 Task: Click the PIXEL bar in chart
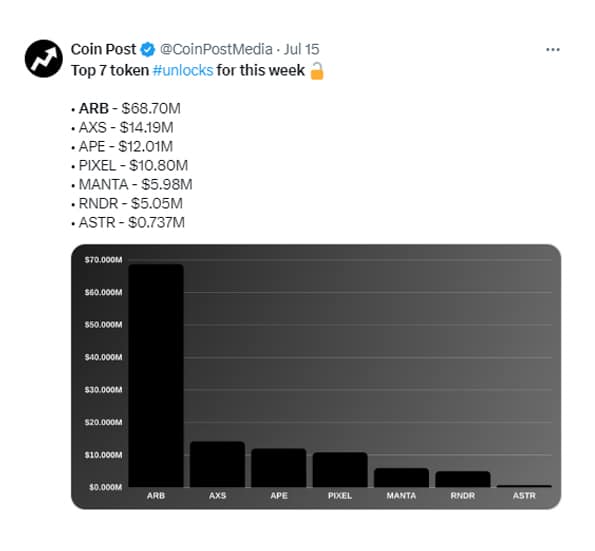(340, 469)
